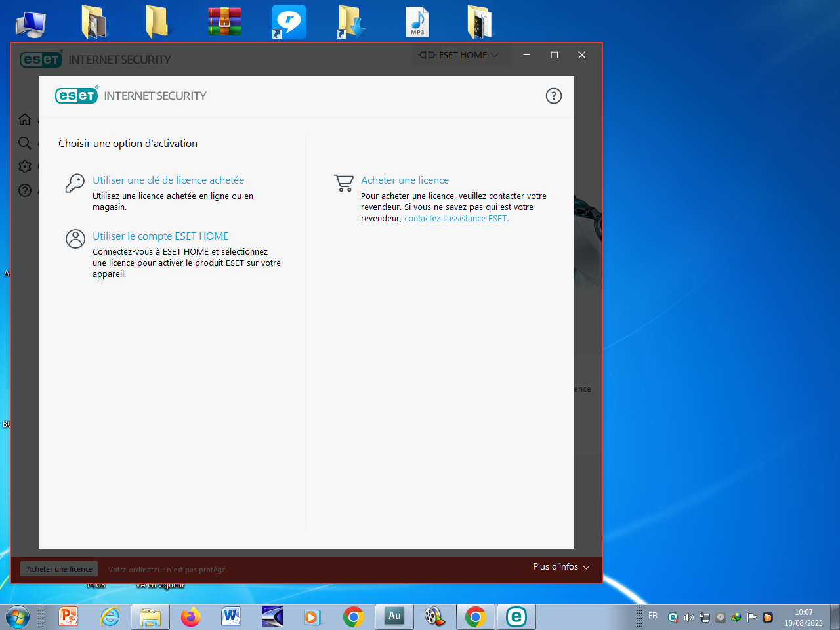Viewport: 840px width, 630px height.
Task: Click the shopping cart icon
Action: [344, 183]
